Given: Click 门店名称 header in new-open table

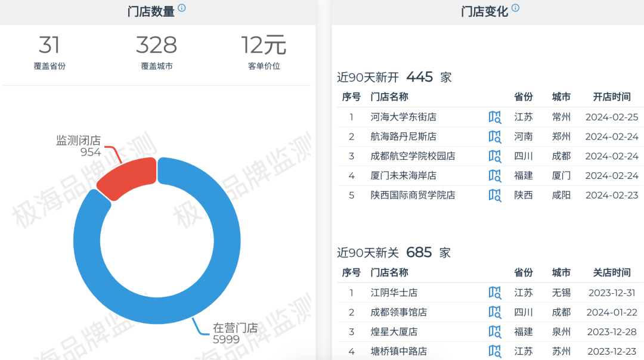Looking at the screenshot, I should click(389, 97).
